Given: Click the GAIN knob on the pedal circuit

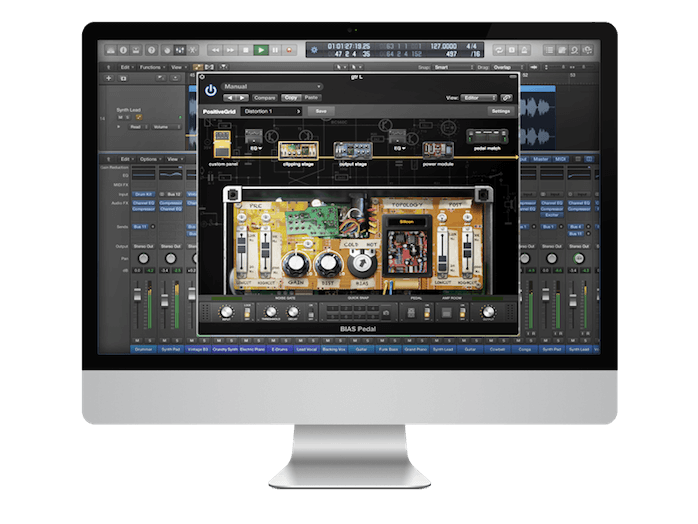Looking at the screenshot, I should [x=296, y=263].
